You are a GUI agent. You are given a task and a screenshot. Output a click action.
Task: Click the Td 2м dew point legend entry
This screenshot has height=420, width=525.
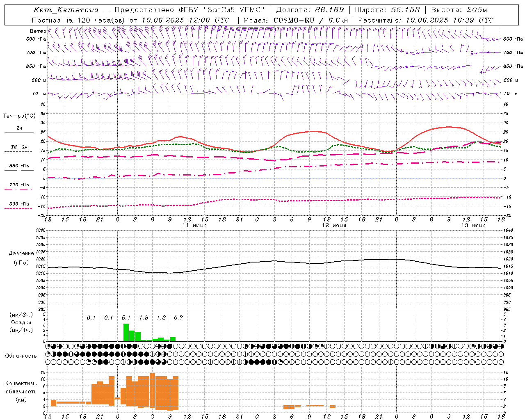(x=19, y=147)
